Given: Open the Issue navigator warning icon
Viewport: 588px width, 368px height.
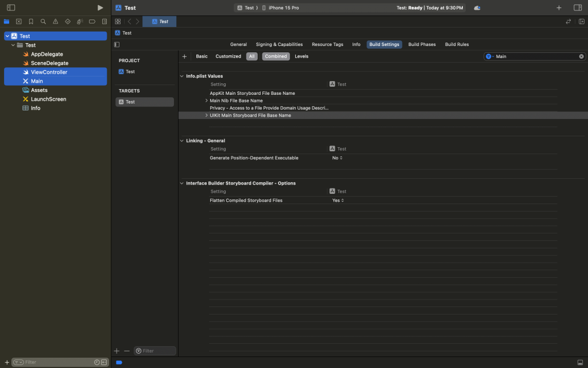Looking at the screenshot, I should (56, 21).
